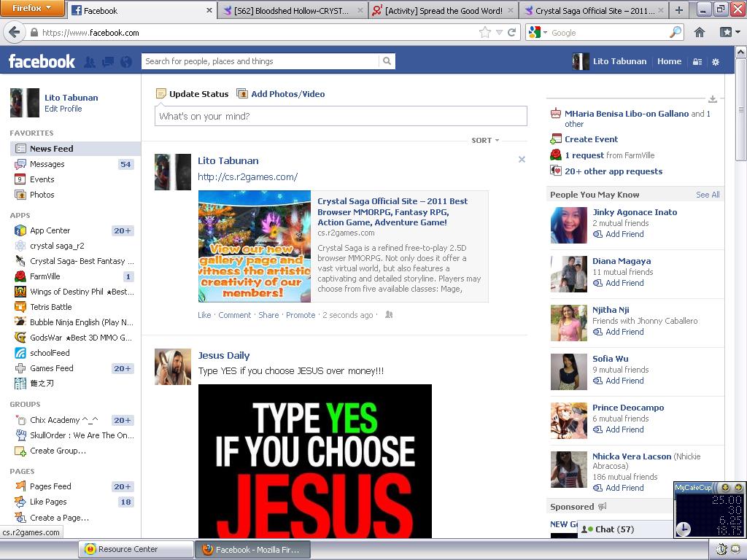The height and width of the screenshot is (560, 747).
Task: Open Resource Center in the taskbar
Action: click(x=128, y=549)
